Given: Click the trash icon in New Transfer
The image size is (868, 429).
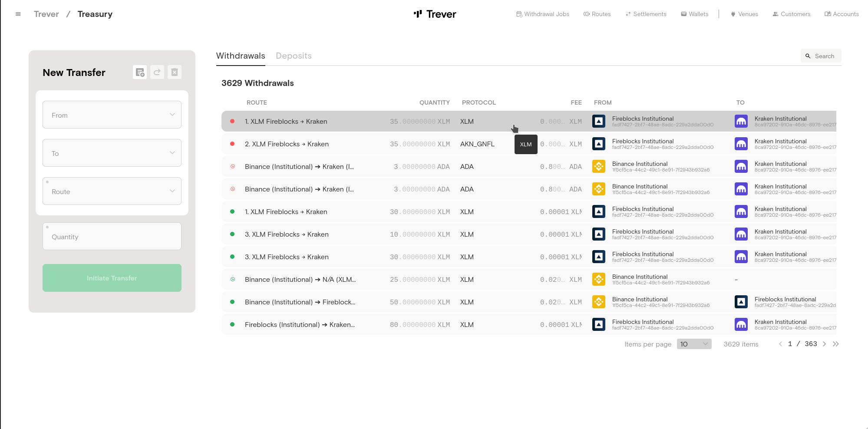Looking at the screenshot, I should point(175,72).
